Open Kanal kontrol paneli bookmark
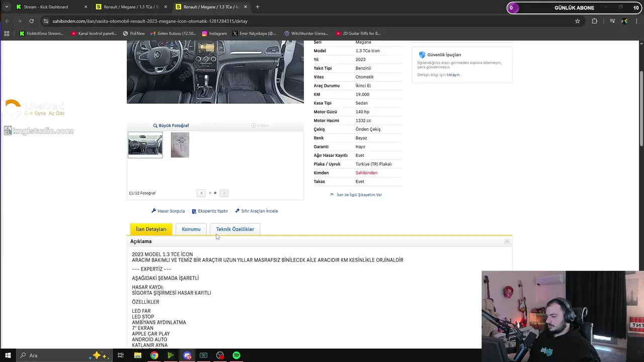 [x=94, y=34]
